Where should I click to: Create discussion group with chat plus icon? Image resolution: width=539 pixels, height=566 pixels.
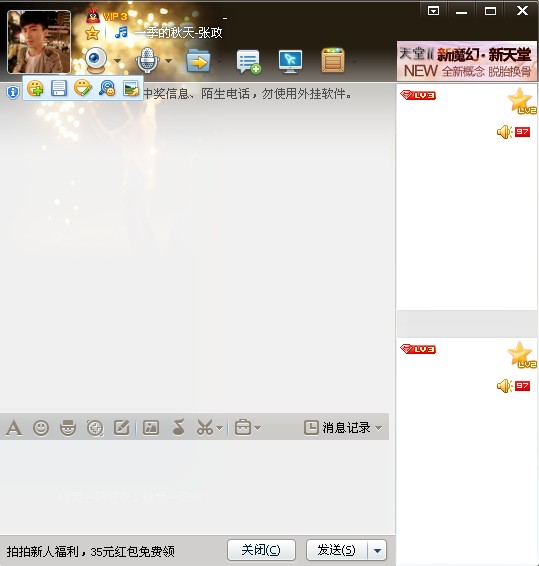[x=248, y=61]
